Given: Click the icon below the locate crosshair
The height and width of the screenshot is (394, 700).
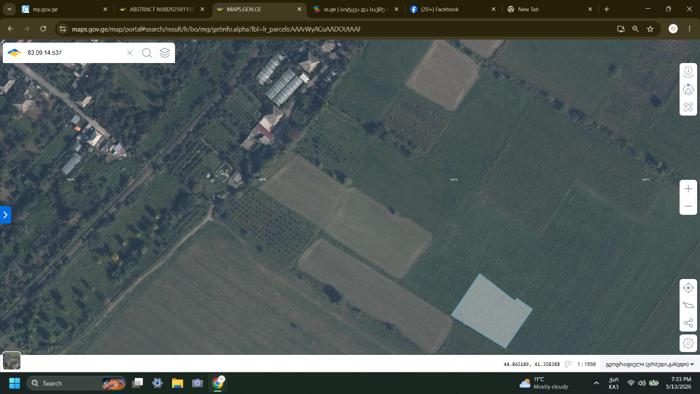Looking at the screenshot, I should 688,306.
